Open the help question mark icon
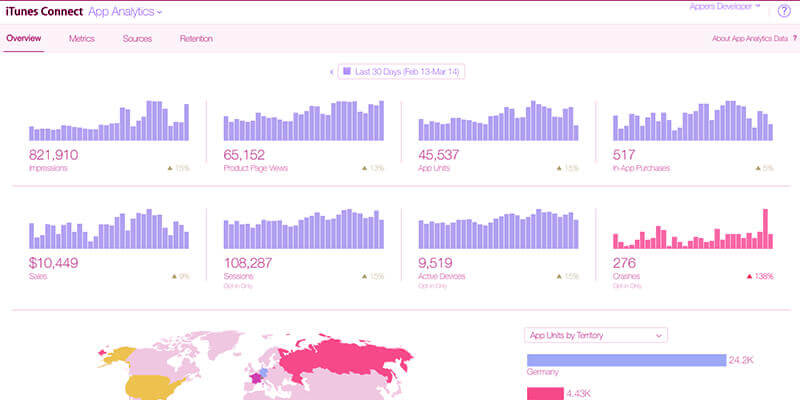Image resolution: width=800 pixels, height=400 pixels. pyautogui.click(x=784, y=11)
